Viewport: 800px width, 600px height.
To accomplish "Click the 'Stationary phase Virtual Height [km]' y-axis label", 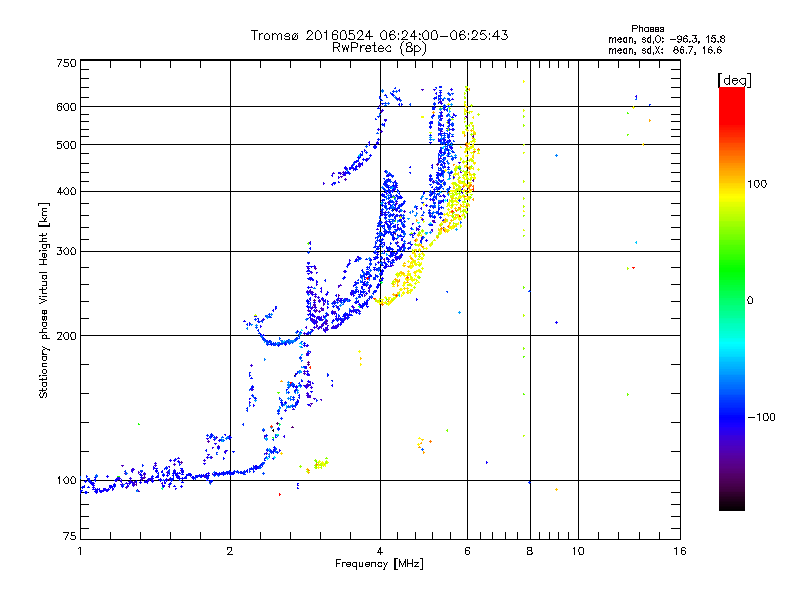I will 44,300.
